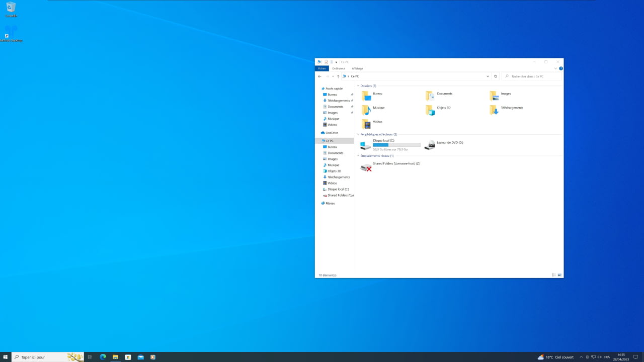Open the Explorer help question mark icon

[561, 68]
